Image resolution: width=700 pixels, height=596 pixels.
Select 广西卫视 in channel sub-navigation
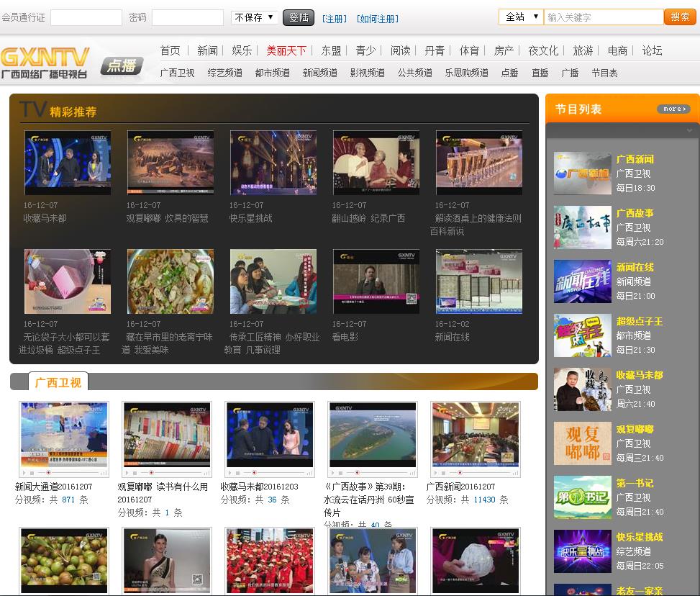coord(177,73)
